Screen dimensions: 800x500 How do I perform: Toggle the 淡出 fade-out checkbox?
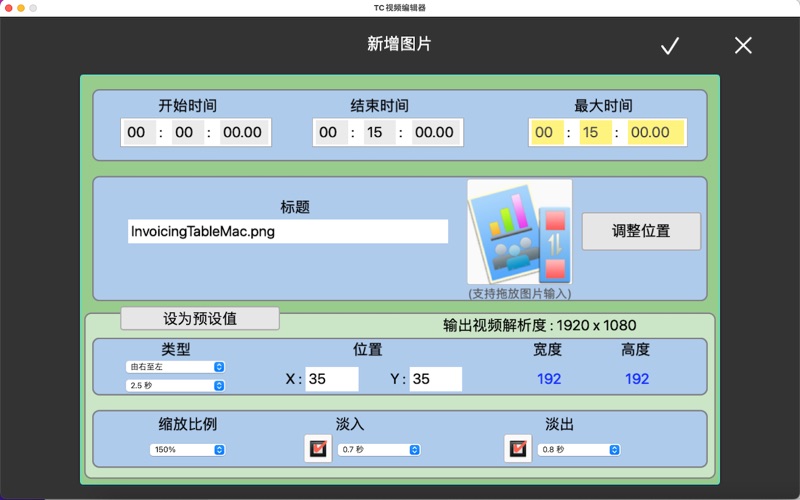click(x=518, y=448)
